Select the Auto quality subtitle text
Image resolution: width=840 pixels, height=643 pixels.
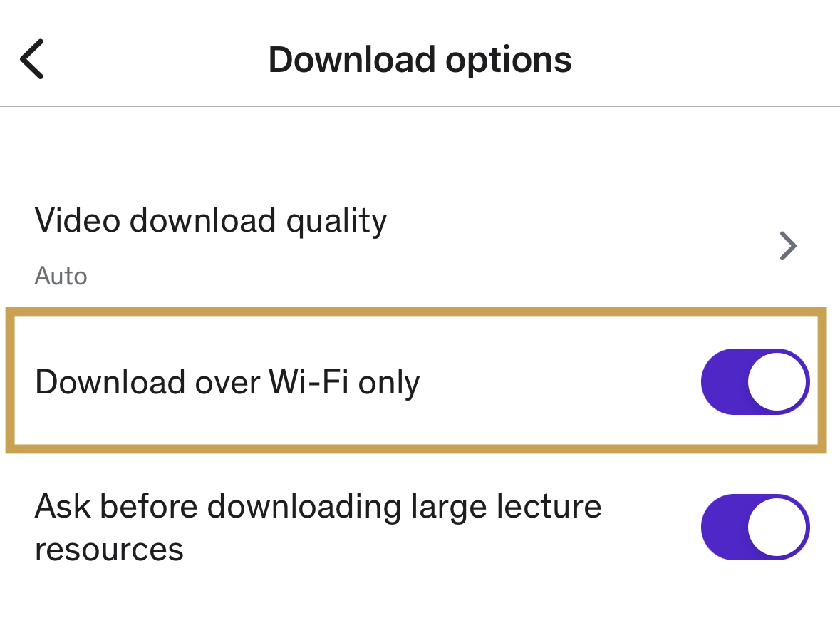(x=61, y=276)
